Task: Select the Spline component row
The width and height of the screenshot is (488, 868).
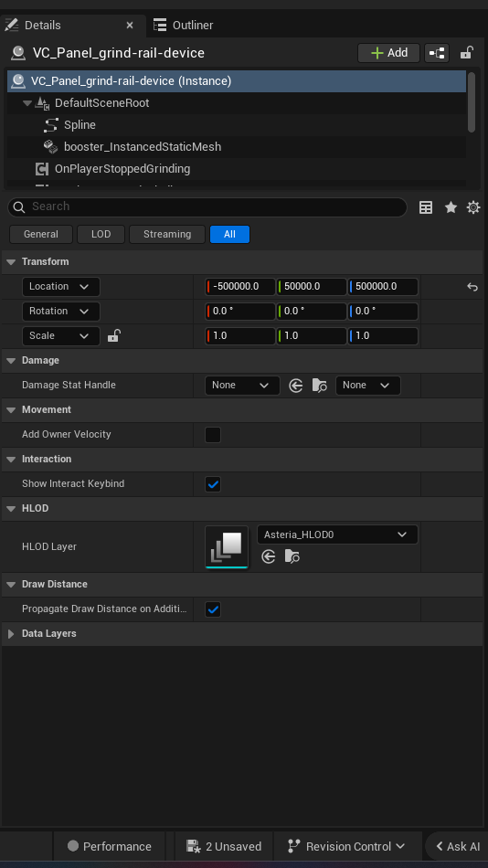Action: coord(237,125)
